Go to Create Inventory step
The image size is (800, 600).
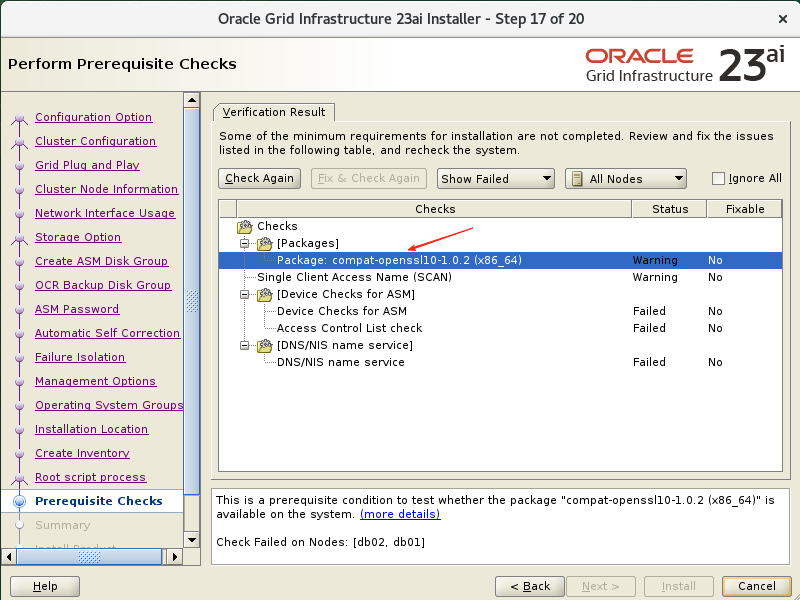point(82,453)
